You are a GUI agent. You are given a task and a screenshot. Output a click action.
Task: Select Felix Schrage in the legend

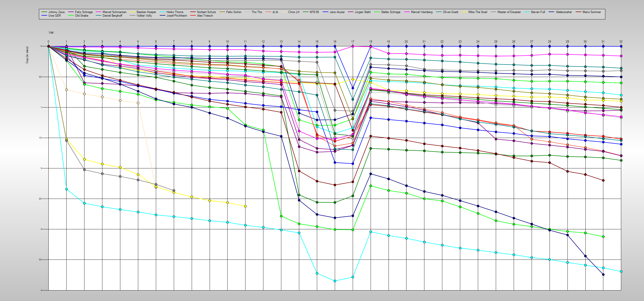pos(84,12)
